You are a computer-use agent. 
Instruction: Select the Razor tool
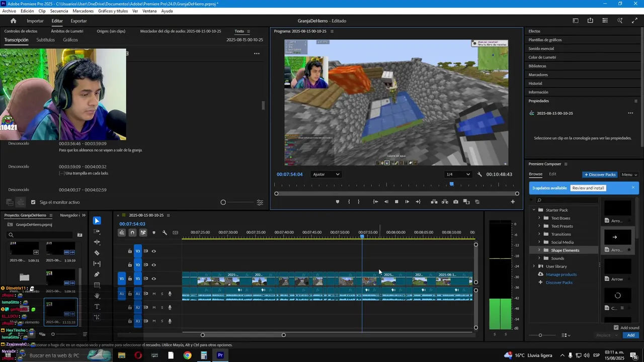click(x=97, y=253)
